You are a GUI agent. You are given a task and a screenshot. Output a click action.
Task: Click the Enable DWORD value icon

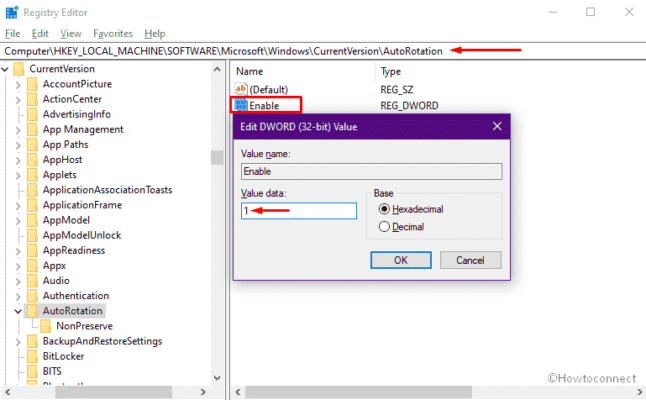coord(241,105)
